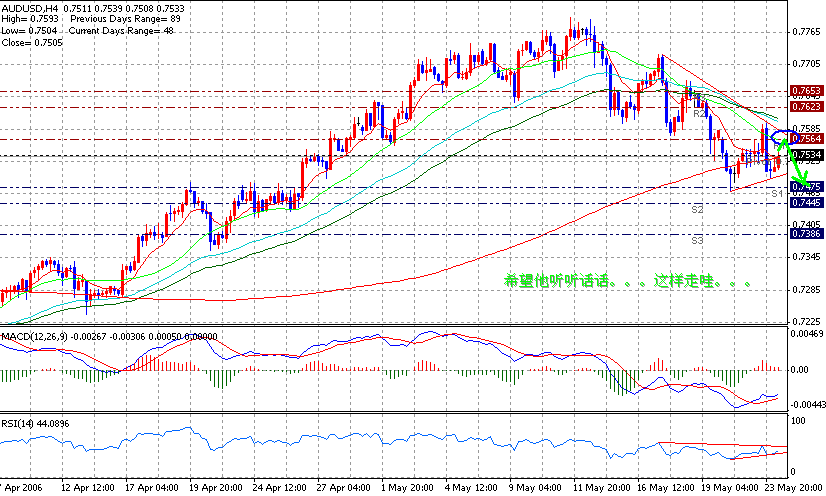Image resolution: width=826 pixels, height=496 pixels.
Task: Click the -0.00443 MACD scale value
Action: (x=807, y=404)
